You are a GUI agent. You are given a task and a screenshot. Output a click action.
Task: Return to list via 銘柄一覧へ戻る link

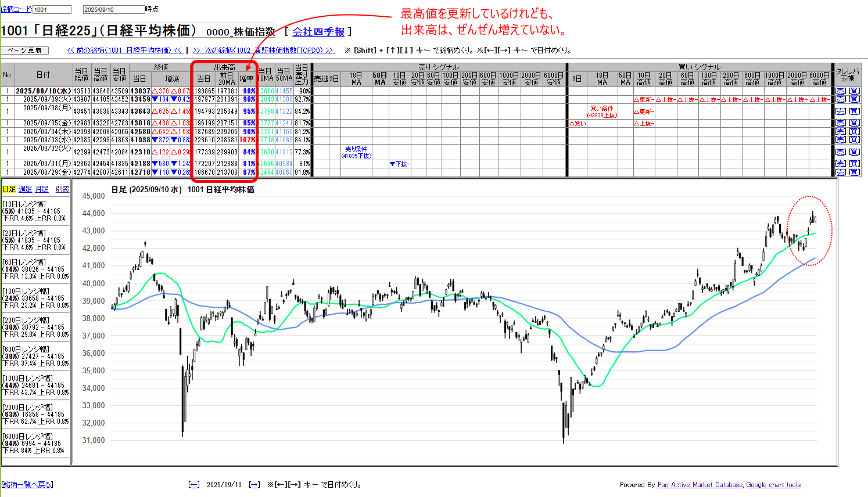pos(27,485)
